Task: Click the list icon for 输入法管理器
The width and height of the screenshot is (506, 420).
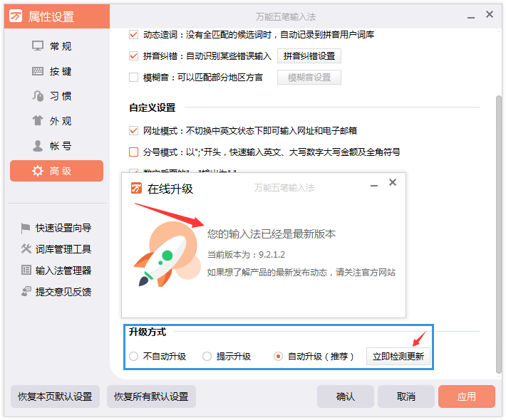Action: click(26, 270)
